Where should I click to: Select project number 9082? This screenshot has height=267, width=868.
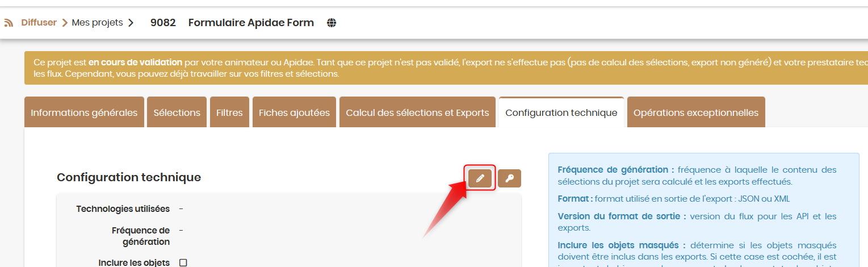coord(163,23)
